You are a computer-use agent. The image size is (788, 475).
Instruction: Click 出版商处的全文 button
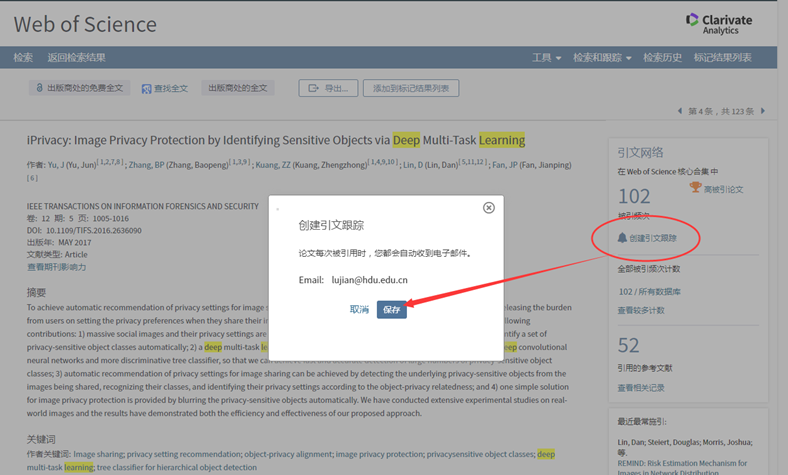[238, 88]
